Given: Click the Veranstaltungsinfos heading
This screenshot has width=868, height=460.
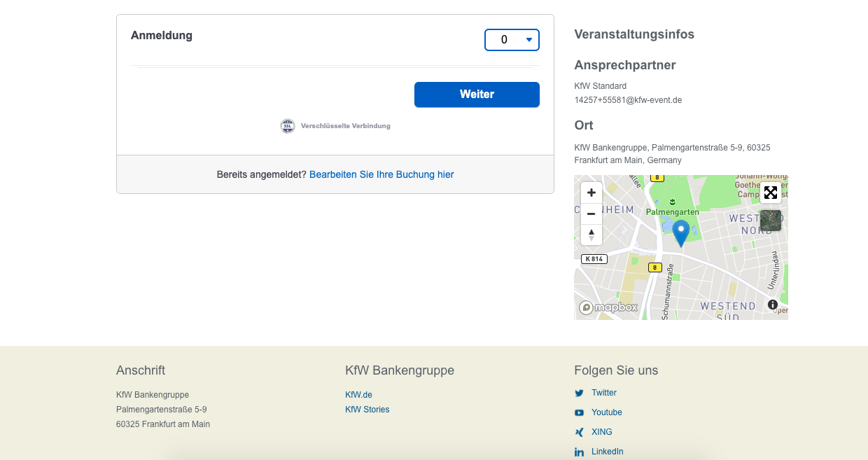Looking at the screenshot, I should [634, 34].
